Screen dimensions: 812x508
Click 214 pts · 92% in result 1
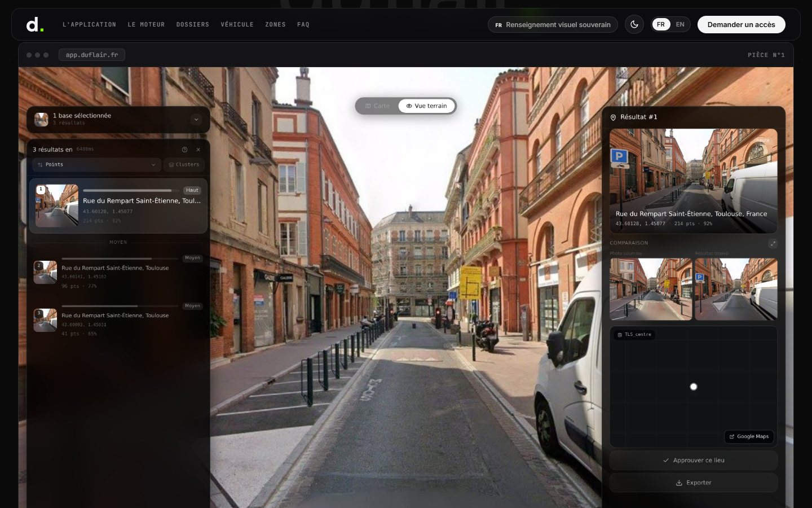pos(102,221)
